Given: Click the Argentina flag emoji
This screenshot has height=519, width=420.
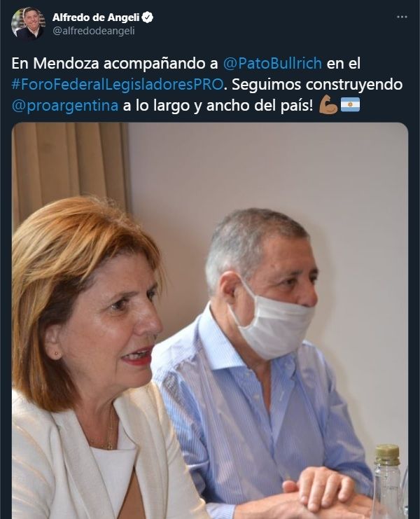Looking at the screenshot, I should point(350,104).
